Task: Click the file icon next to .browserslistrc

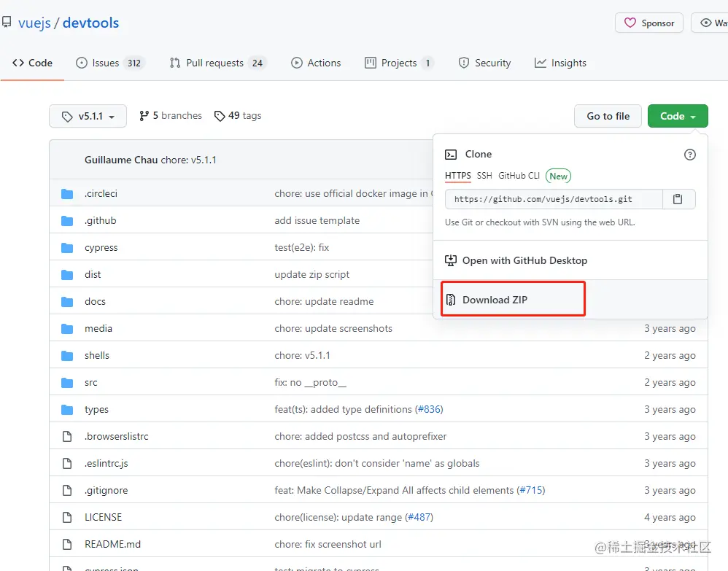Action: 67,436
